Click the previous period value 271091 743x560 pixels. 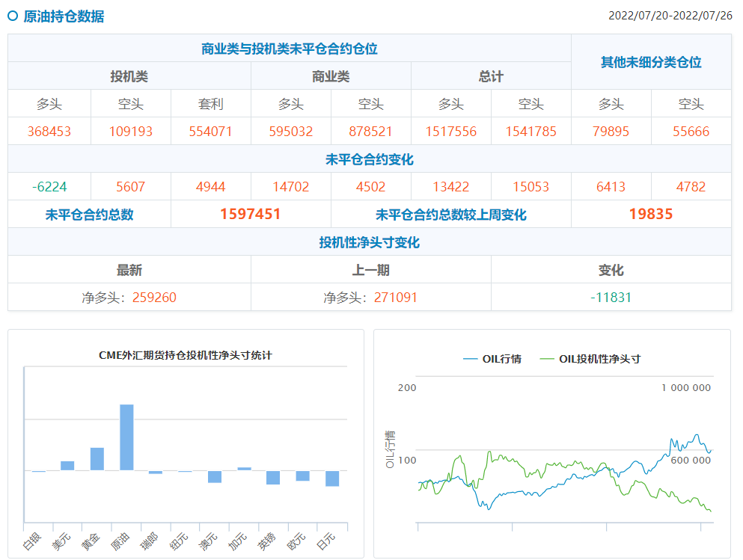[x=396, y=298]
